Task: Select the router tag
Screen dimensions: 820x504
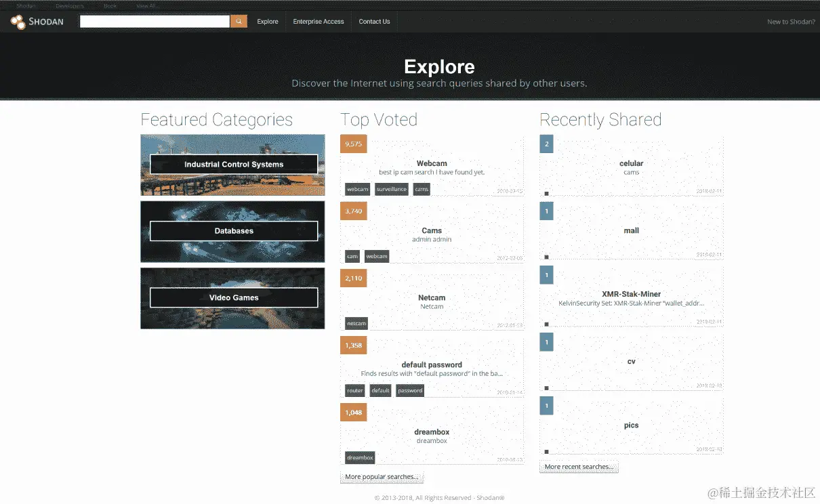Action: click(x=355, y=390)
